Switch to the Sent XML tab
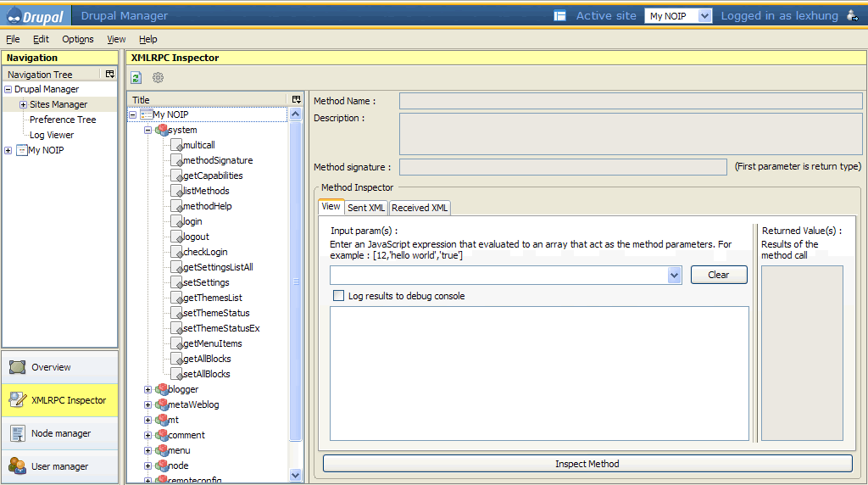Viewport: 868px width, 485px height. (366, 208)
